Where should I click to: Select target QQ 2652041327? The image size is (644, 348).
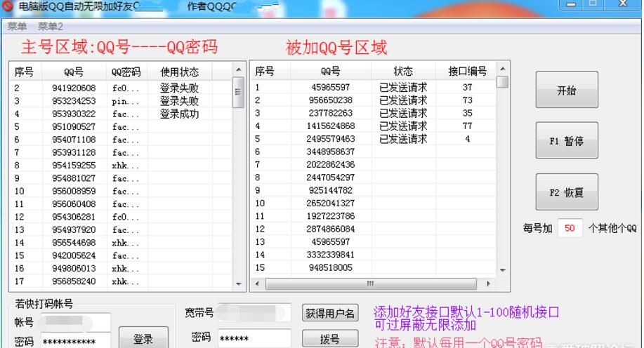click(374, 203)
